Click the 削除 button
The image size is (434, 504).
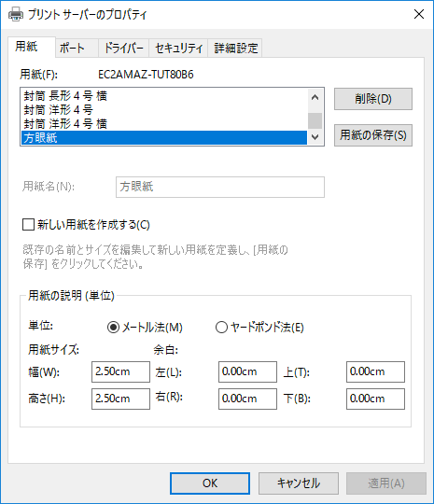pyautogui.click(x=373, y=99)
